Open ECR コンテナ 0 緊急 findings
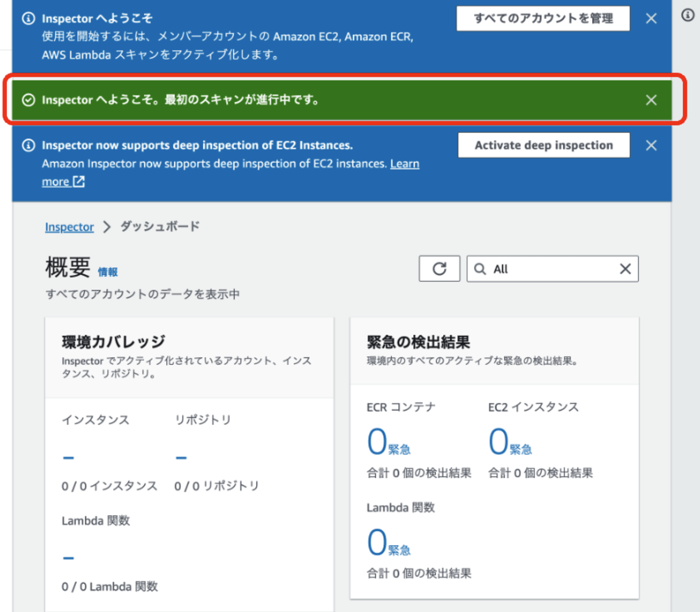 point(388,441)
